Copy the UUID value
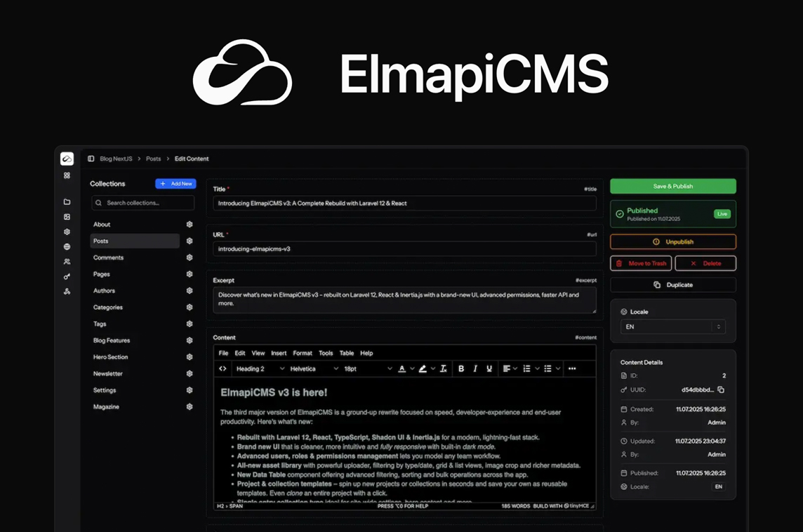The width and height of the screenshot is (803, 532). tap(721, 390)
